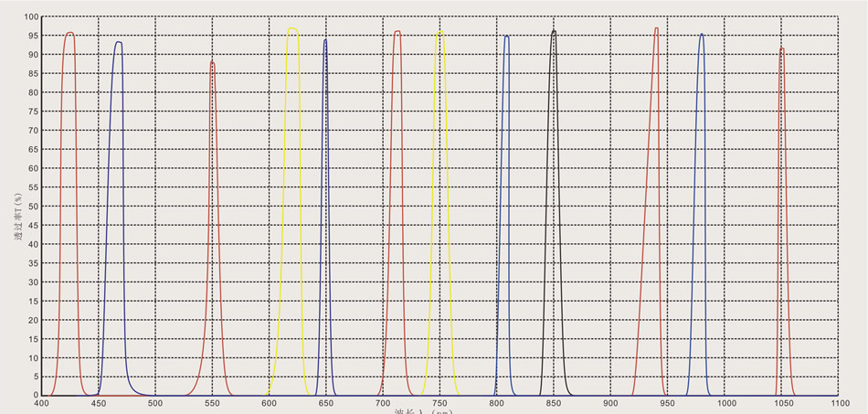This screenshot has width=868, height=414.
Task: Click the 100 tick on y-axis
Action: pos(30,17)
